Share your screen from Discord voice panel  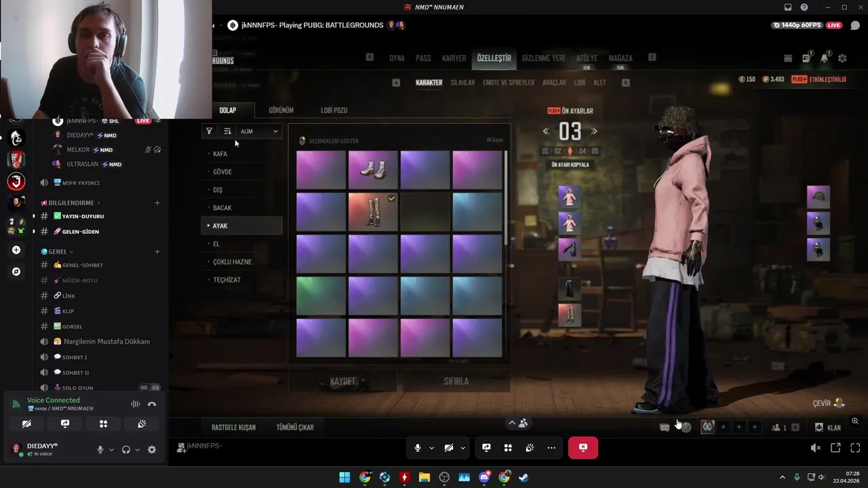[x=65, y=424]
